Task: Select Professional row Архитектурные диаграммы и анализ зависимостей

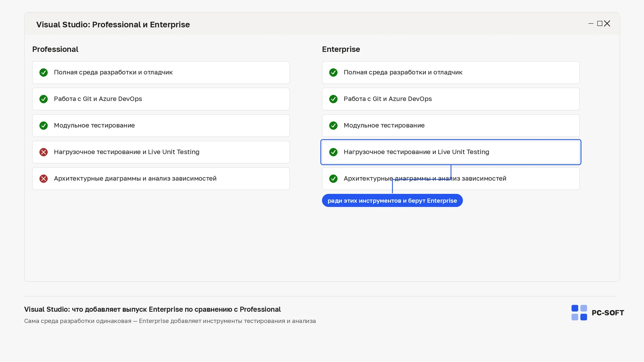Action: click(161, 179)
